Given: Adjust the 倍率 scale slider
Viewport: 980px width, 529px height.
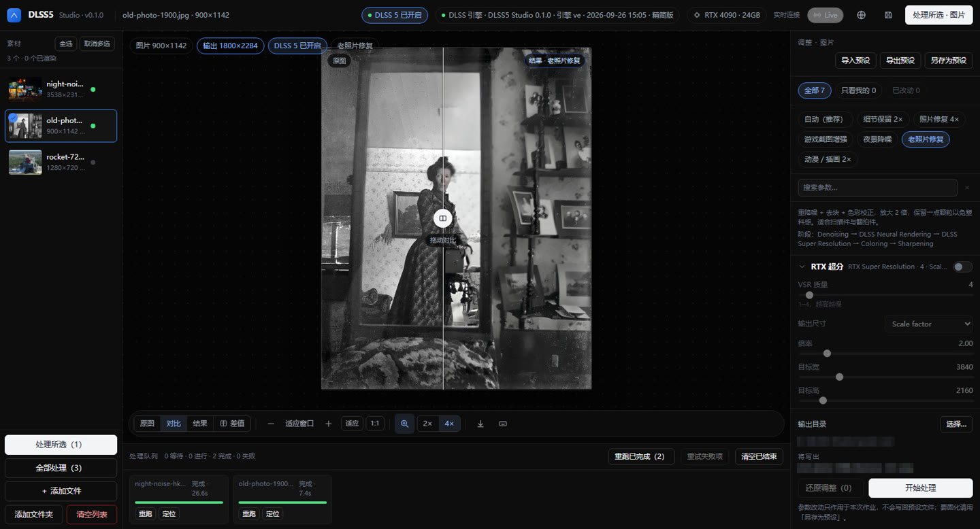Looking at the screenshot, I should click(x=885, y=354).
